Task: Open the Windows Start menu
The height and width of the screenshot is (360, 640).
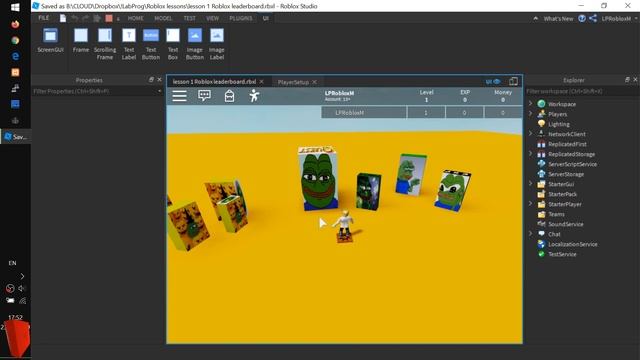Action: pos(15,7)
